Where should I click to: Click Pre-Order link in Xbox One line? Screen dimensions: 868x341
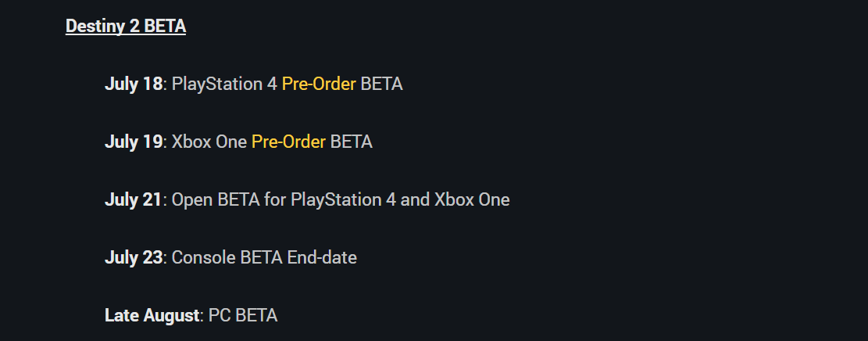click(288, 142)
